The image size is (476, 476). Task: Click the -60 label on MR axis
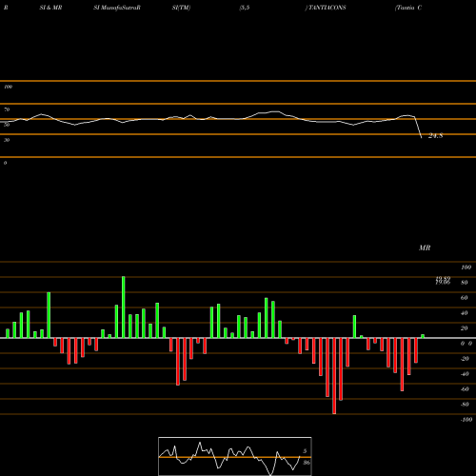pos(465,389)
